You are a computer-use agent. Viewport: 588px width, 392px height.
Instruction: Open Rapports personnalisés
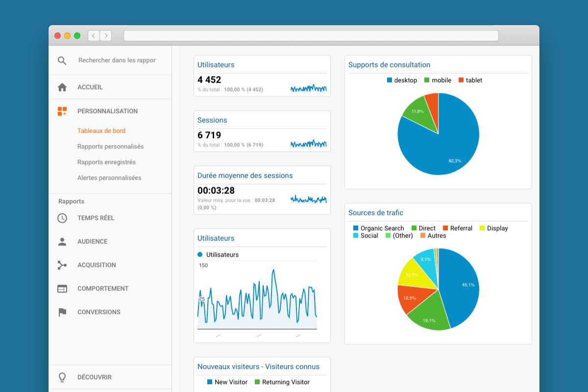click(x=110, y=146)
